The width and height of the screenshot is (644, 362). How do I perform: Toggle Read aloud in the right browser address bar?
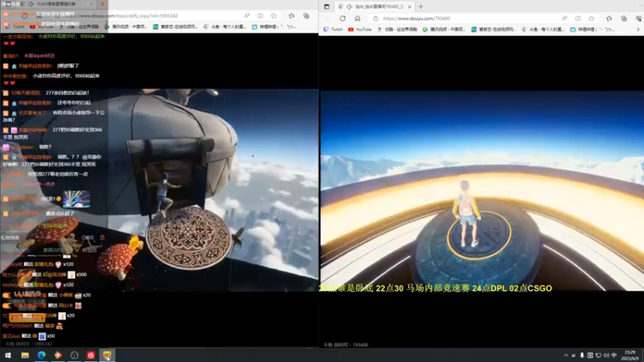(565, 19)
